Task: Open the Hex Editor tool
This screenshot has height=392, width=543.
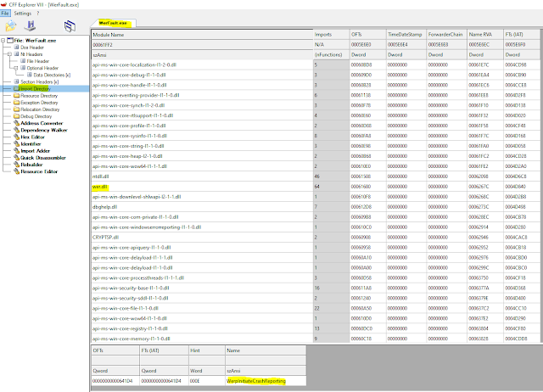Action: coord(32,137)
